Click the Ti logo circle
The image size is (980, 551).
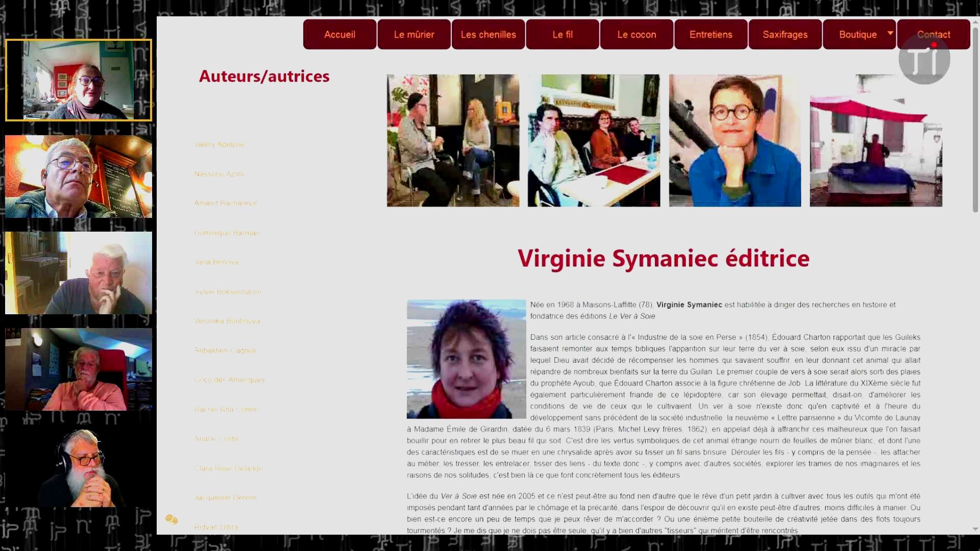click(924, 60)
